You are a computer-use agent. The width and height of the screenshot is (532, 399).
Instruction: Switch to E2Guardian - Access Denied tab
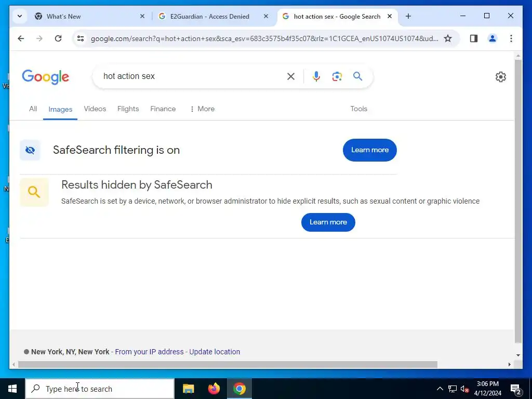213,16
